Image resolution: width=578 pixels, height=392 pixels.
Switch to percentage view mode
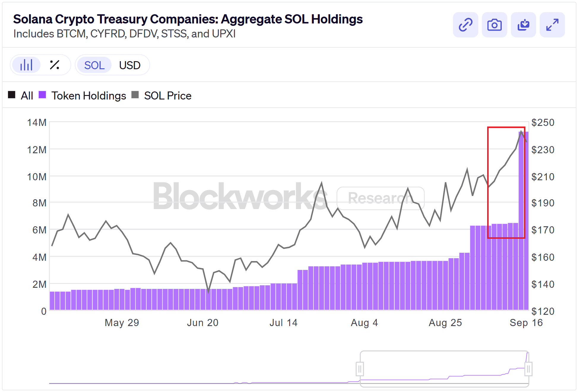[55, 65]
